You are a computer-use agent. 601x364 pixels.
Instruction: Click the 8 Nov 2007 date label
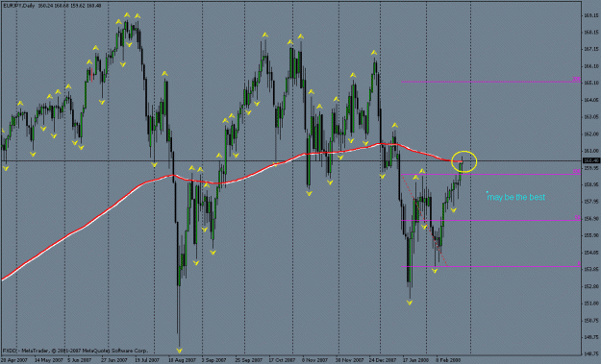[314, 360]
